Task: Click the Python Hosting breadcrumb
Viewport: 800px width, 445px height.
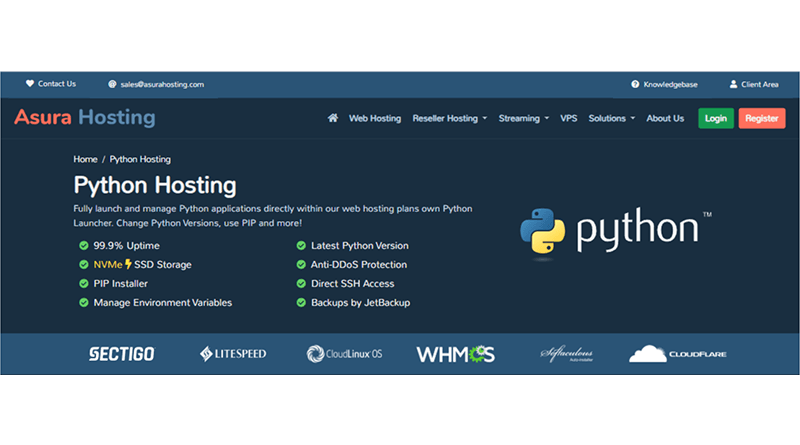Action: point(140,159)
